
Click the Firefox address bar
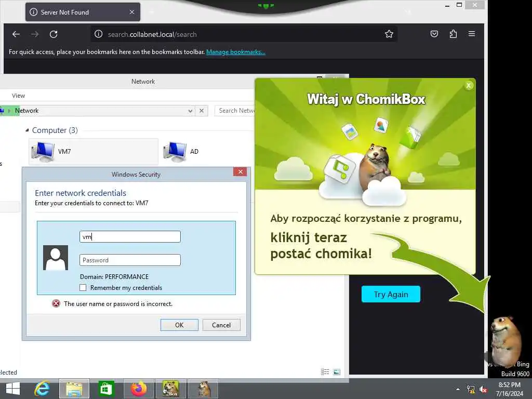pyautogui.click(x=244, y=34)
